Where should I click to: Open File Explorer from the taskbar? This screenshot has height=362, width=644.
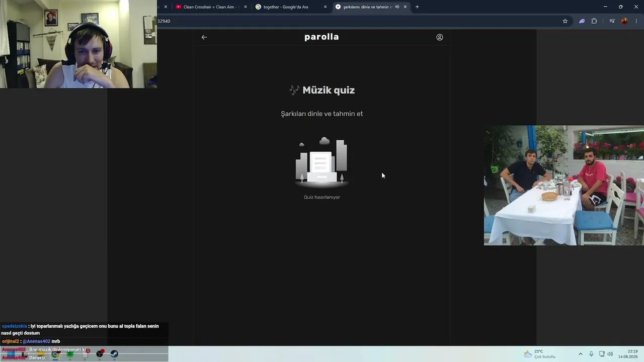40,355
